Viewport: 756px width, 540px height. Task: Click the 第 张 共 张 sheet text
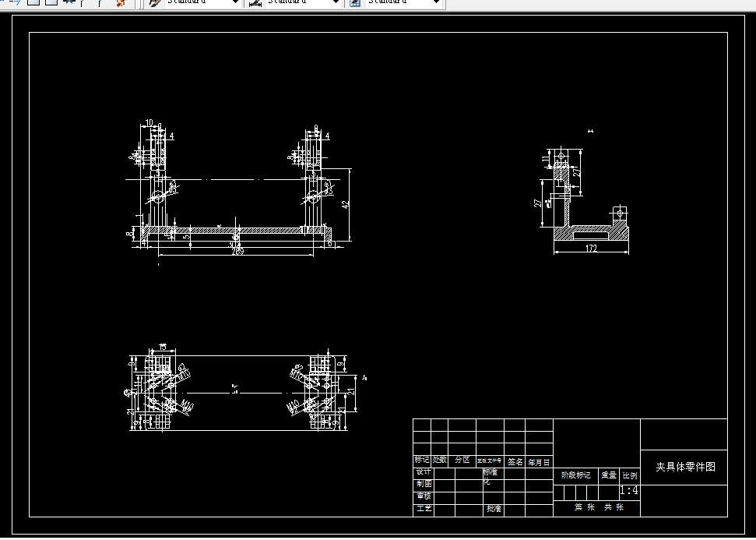click(x=599, y=507)
